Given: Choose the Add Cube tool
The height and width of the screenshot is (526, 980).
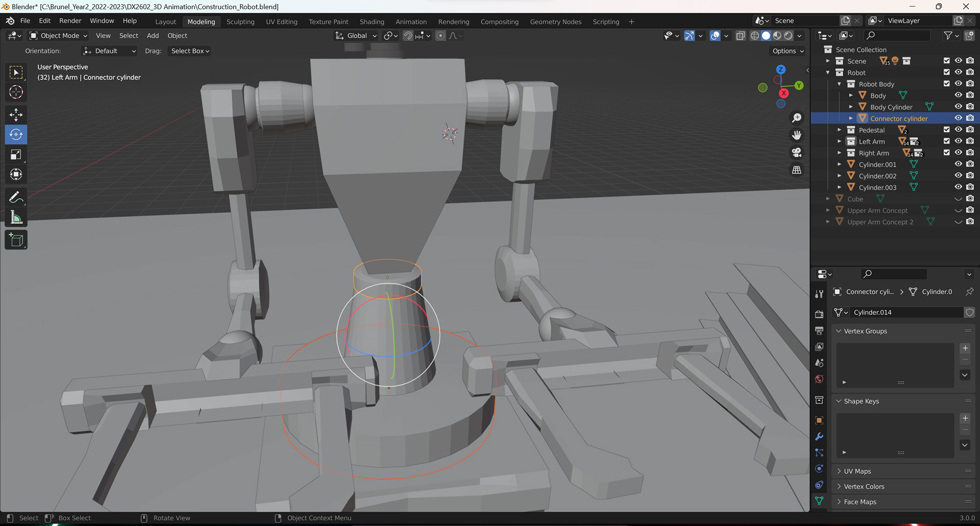Looking at the screenshot, I should (16, 240).
